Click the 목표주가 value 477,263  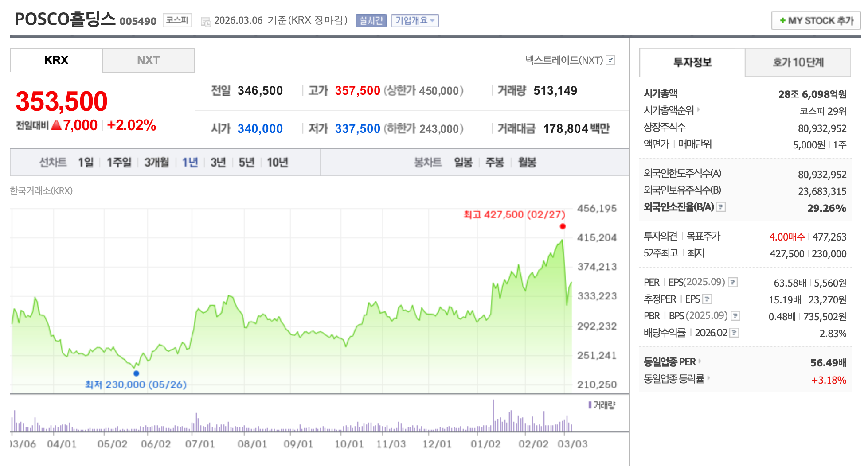(829, 237)
